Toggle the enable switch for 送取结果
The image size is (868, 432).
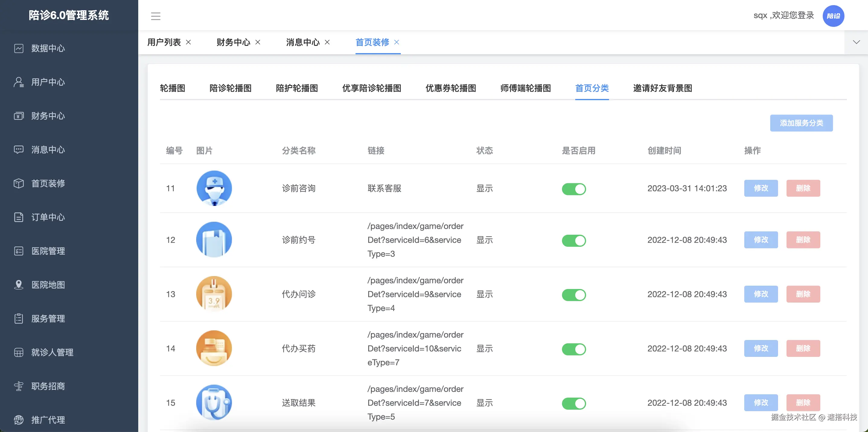pos(573,403)
